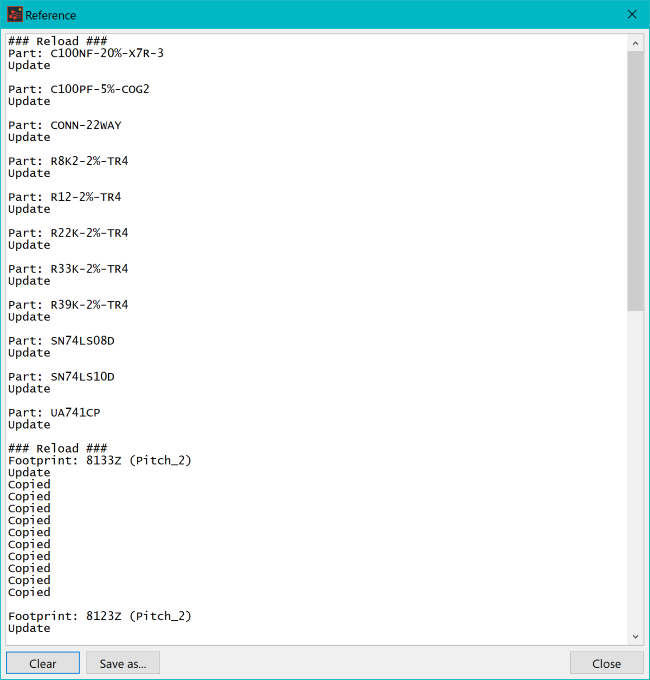The image size is (650, 680).
Task: Open the Save as... dialog
Action: pyautogui.click(x=123, y=663)
